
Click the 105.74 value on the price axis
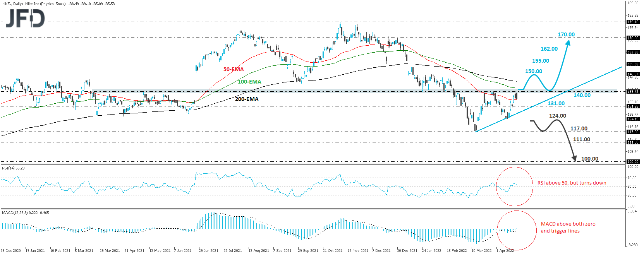(x=633, y=152)
